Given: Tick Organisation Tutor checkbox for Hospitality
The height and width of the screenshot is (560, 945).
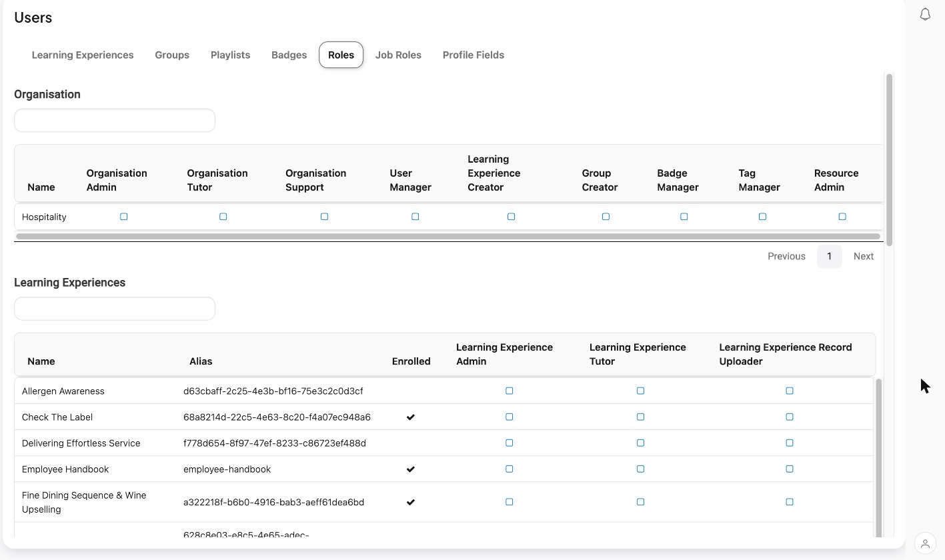Looking at the screenshot, I should pos(223,217).
